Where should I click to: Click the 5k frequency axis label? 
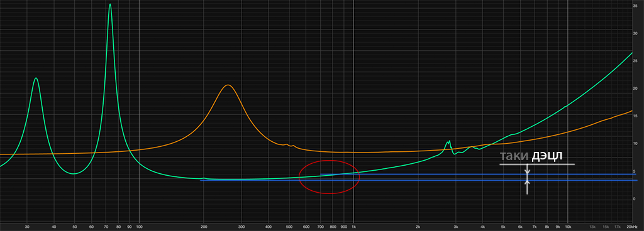pyautogui.click(x=503, y=227)
